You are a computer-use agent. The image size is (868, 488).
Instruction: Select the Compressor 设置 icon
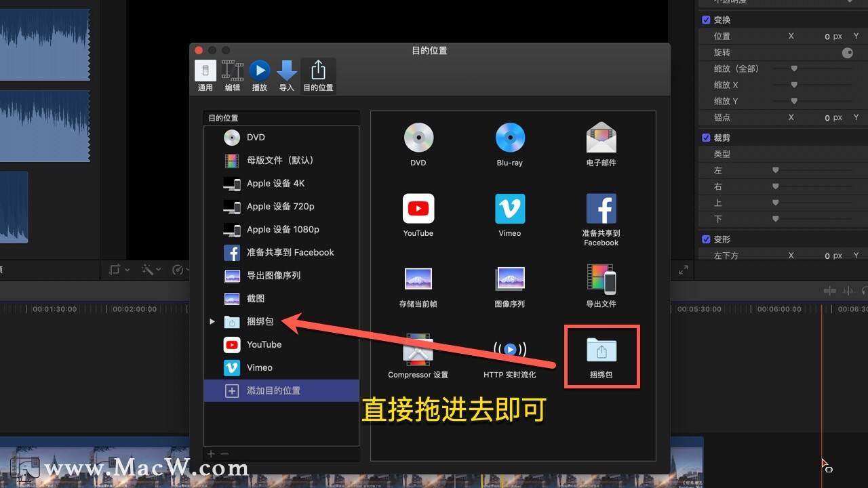pyautogui.click(x=418, y=350)
